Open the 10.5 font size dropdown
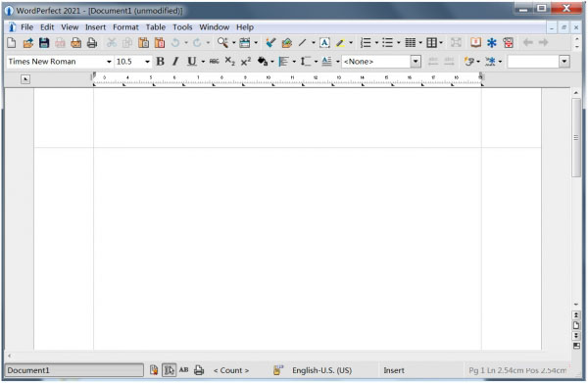The height and width of the screenshot is (383, 588). pyautogui.click(x=147, y=62)
